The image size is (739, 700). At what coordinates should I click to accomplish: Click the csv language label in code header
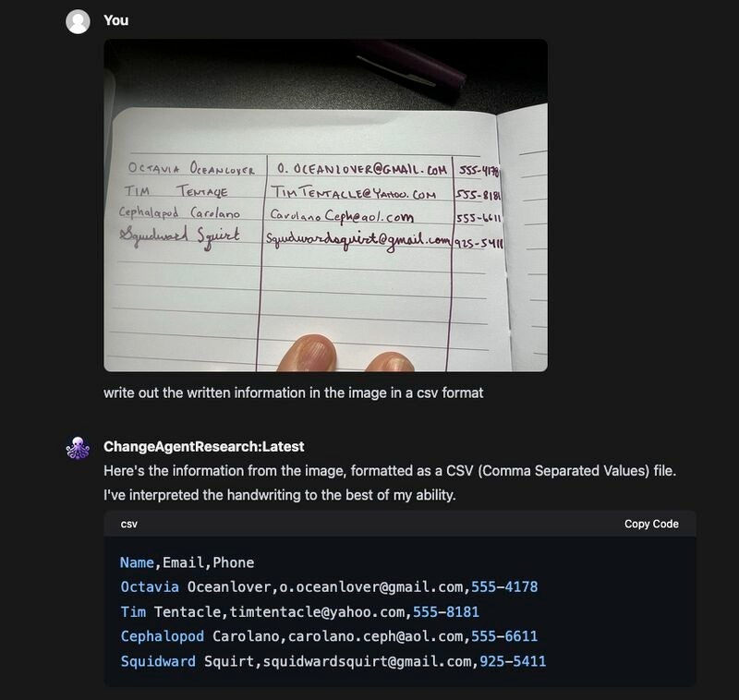pyautogui.click(x=129, y=524)
